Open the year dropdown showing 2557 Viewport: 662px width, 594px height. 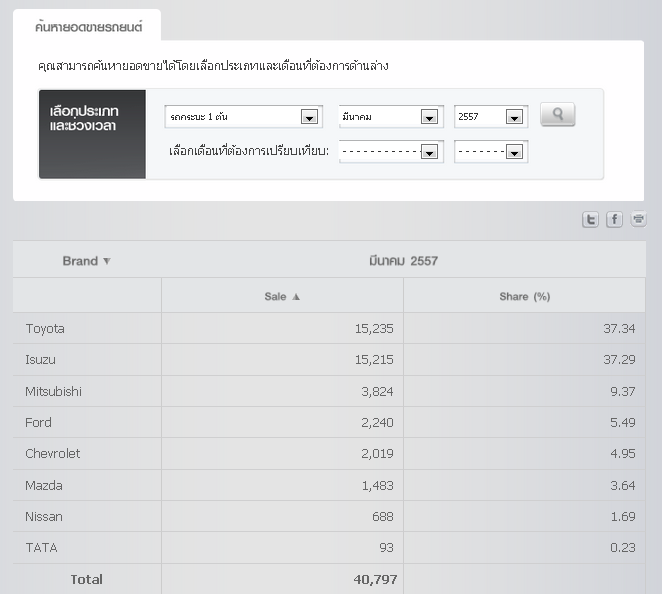click(x=514, y=117)
